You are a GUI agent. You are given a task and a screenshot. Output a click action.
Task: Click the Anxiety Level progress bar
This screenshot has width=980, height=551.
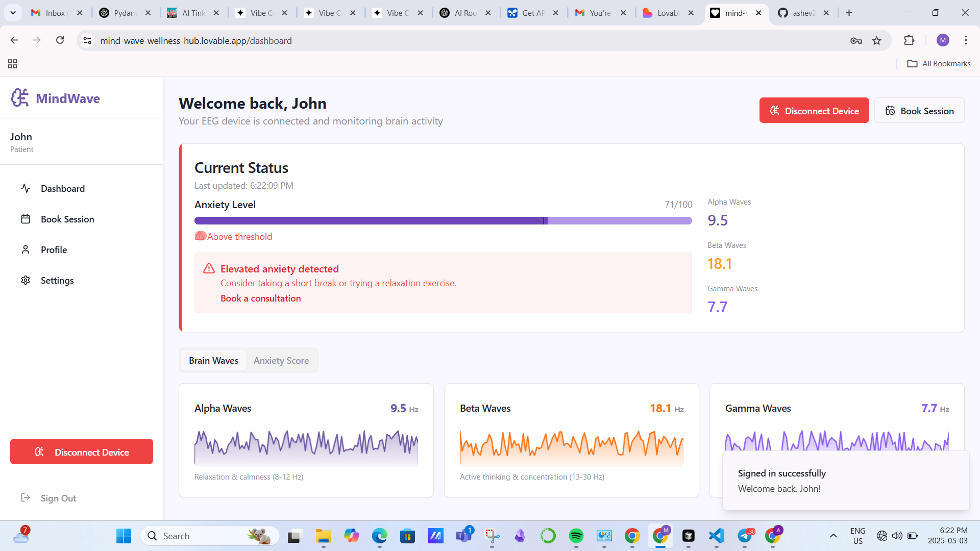[x=443, y=221]
